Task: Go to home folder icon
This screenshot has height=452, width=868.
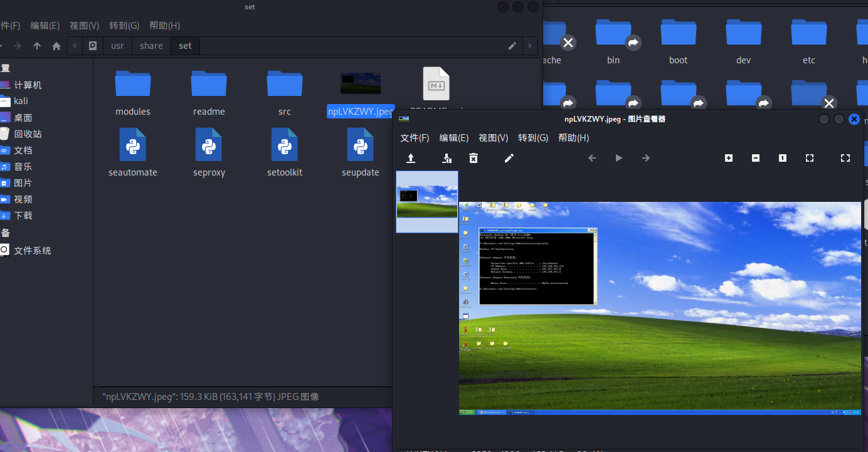Action: coord(56,46)
